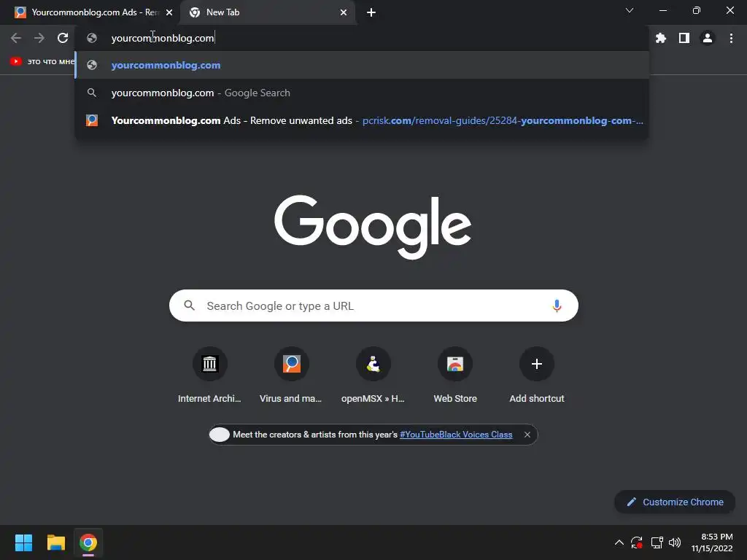Open the Web Store shortcut
The height and width of the screenshot is (560, 747).
coord(455,376)
